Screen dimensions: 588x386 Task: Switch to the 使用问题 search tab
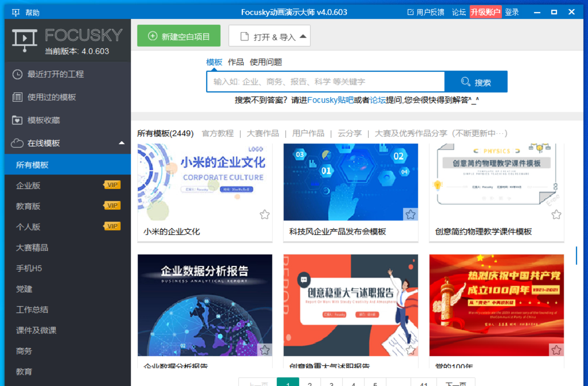coord(266,62)
